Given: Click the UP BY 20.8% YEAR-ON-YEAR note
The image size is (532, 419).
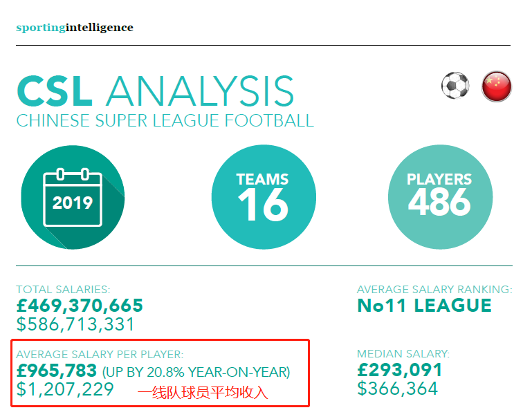Looking at the screenshot, I should point(196,372).
